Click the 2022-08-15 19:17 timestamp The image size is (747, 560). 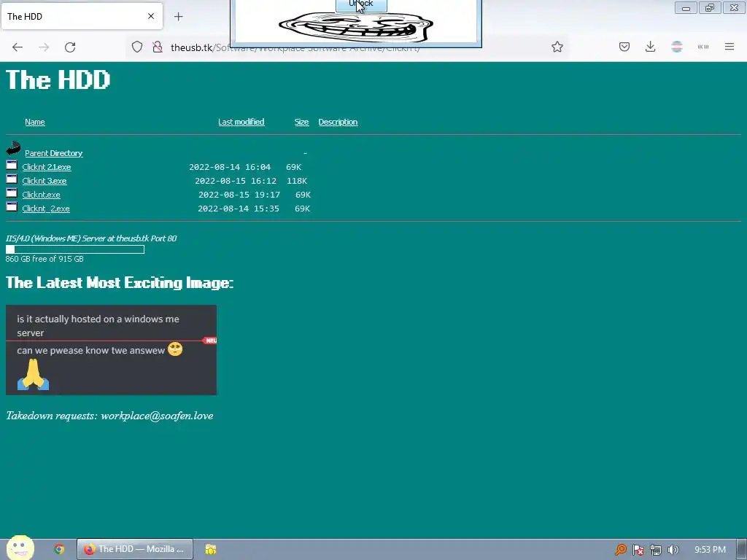click(x=239, y=195)
